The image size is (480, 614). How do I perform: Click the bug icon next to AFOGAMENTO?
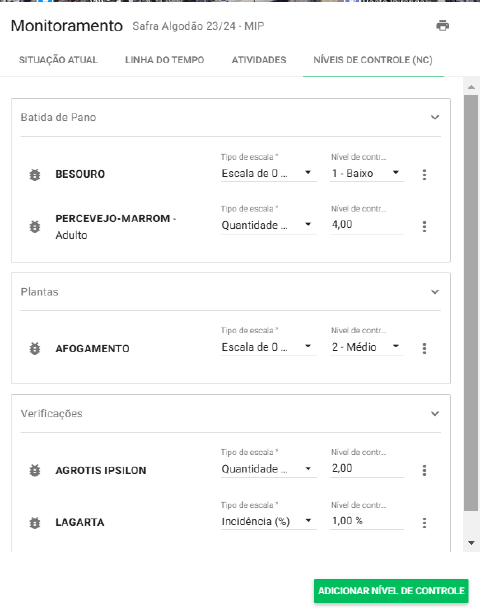click(35, 349)
